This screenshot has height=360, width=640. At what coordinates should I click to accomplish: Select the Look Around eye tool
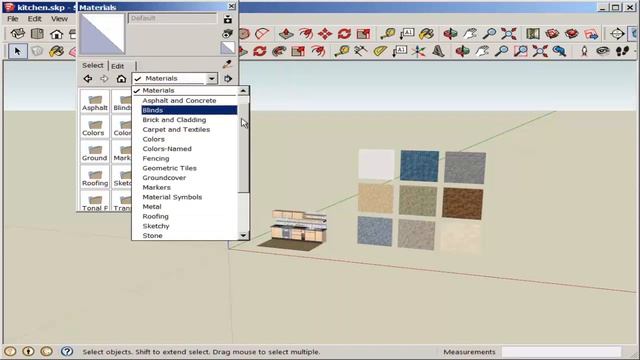(603, 51)
